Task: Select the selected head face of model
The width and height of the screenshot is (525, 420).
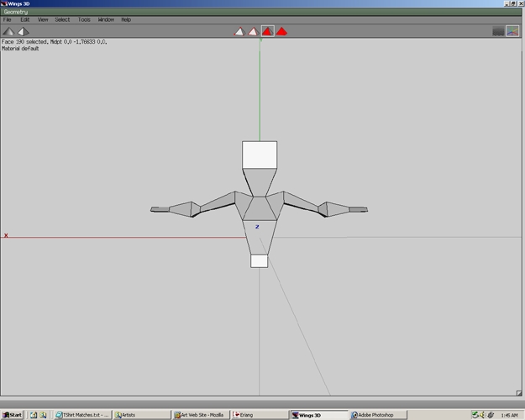Action: coord(260,155)
